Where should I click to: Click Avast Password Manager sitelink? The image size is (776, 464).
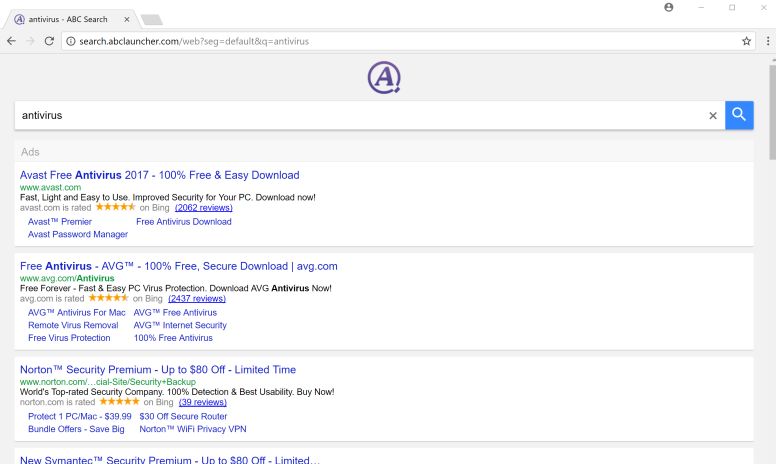pyautogui.click(x=77, y=234)
